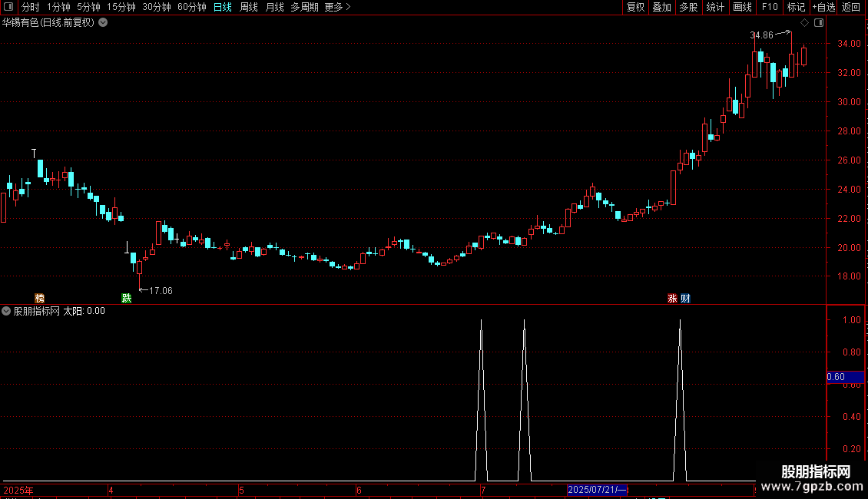Open the 画线 drawing tools

(x=742, y=7)
